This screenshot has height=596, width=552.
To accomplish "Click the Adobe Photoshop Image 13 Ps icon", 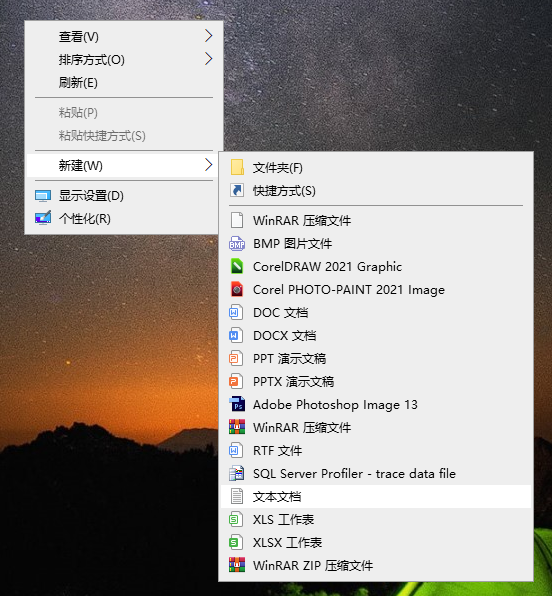I will [237, 404].
